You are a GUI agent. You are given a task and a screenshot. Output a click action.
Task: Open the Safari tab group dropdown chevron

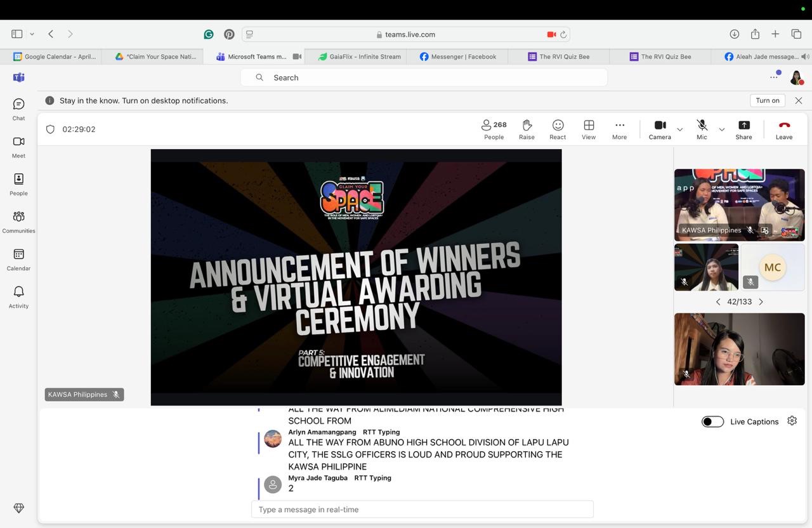click(x=32, y=34)
